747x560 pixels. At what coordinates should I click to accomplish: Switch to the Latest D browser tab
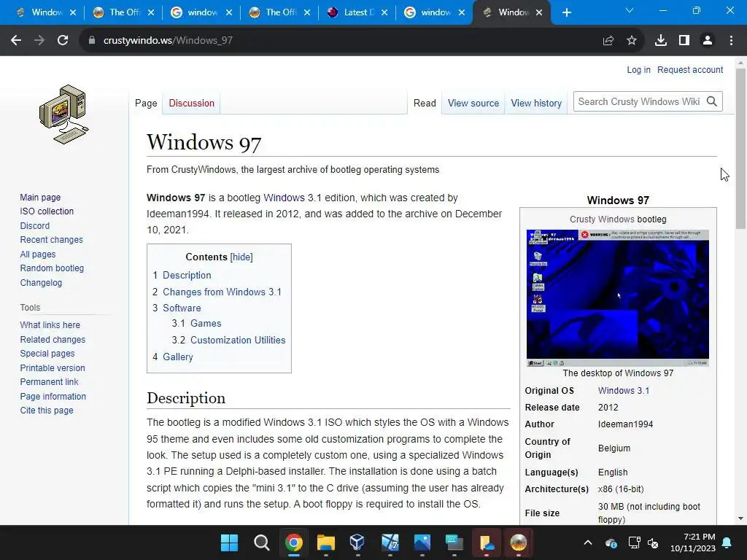point(356,13)
